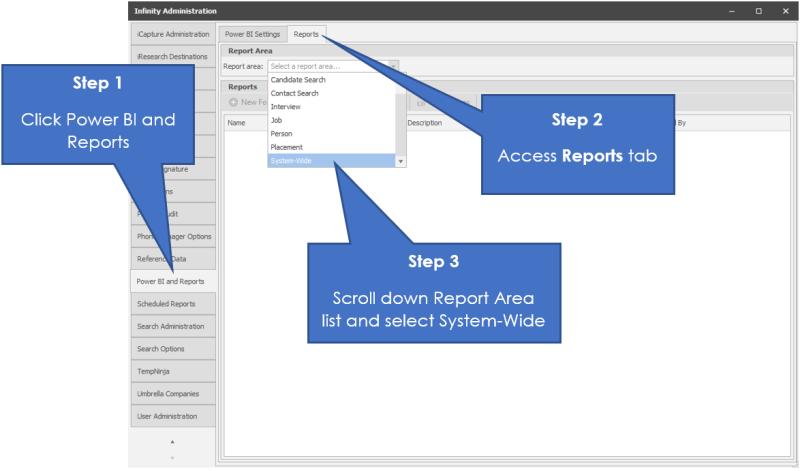Open the TempNinja sidebar section

[172, 371]
